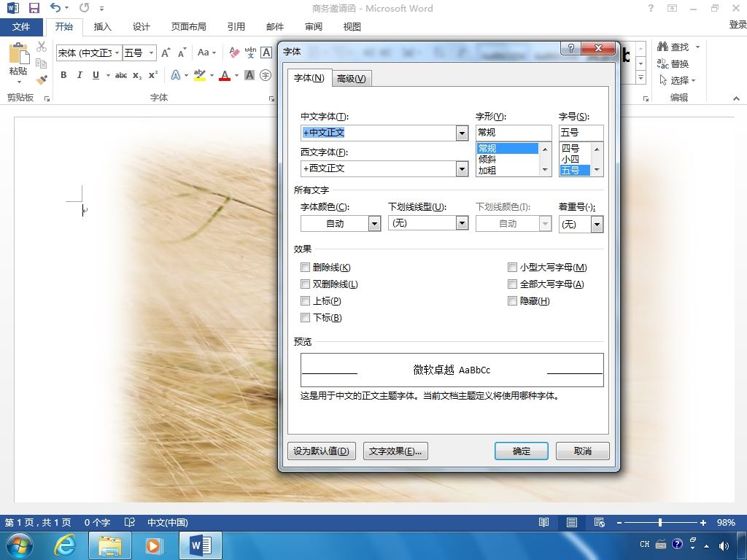747x560 pixels.
Task: Switch to Print Layout view in status bar
Action: click(572, 522)
